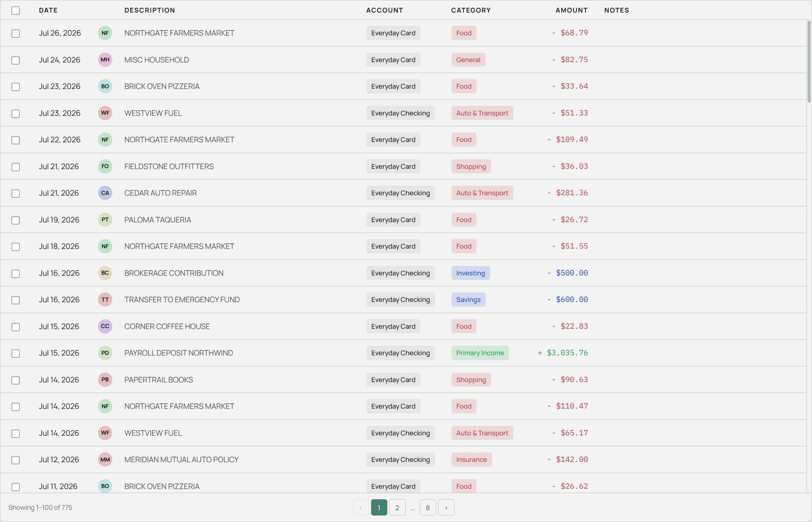Screen dimensions: 812x522
Task: Open the Savings category tag
Action: point(468,299)
